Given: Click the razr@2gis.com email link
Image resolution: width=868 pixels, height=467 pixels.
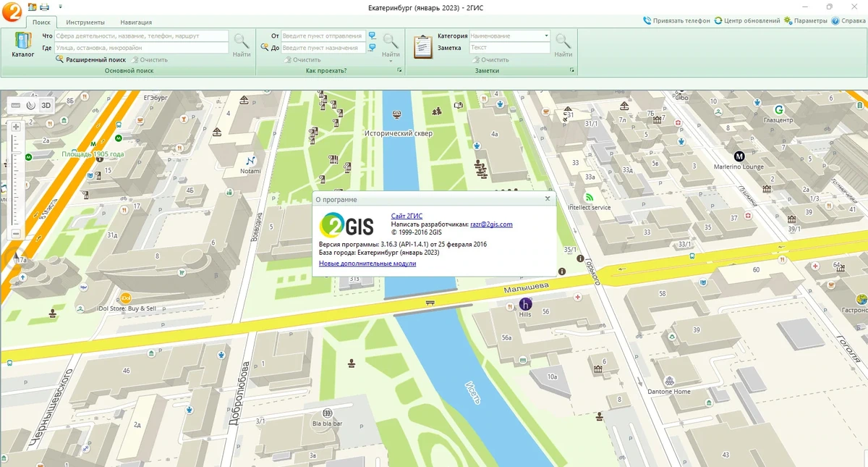Looking at the screenshot, I should coord(491,224).
